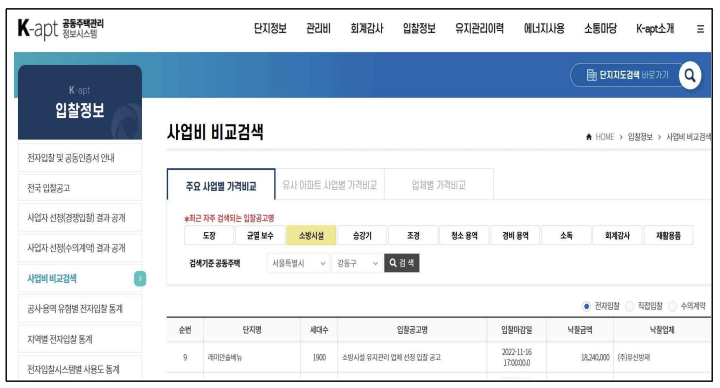Click the home icon in breadcrumb

tap(589, 137)
